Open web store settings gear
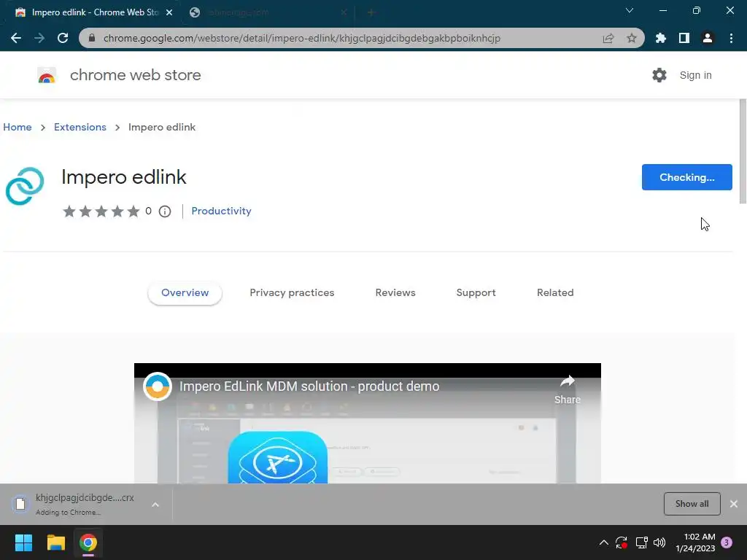 (659, 75)
